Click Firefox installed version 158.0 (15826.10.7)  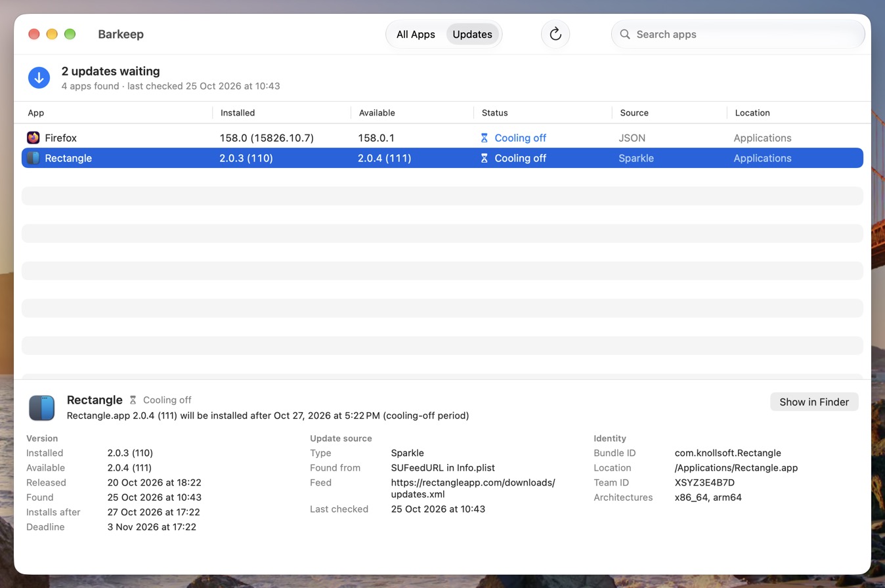point(267,138)
